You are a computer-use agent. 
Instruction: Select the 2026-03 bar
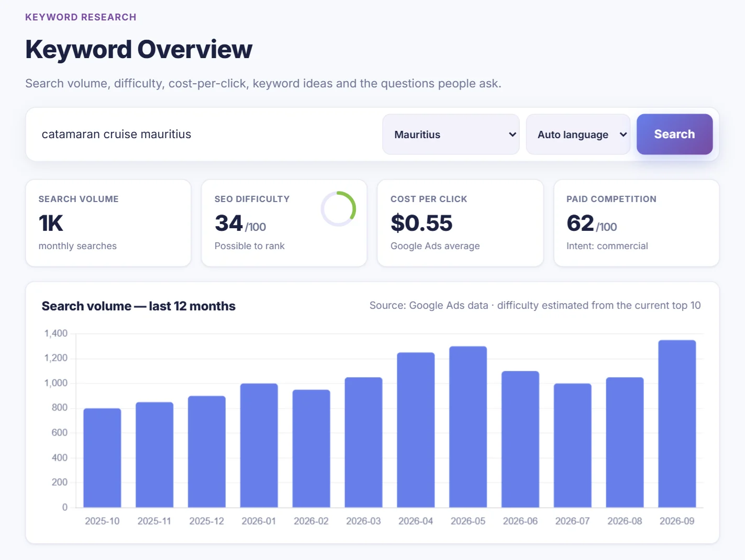pos(363,442)
